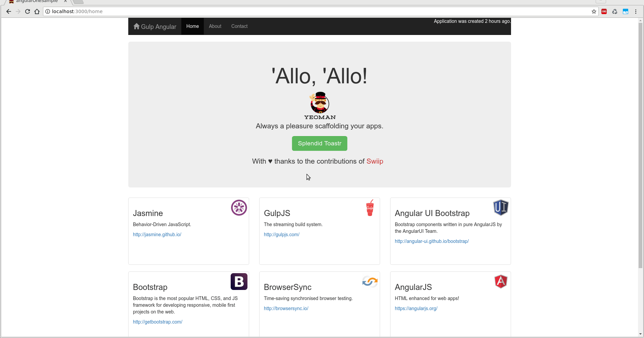Open the jasmine.github.io link
Viewport: 644px width, 338px height.
pos(157,235)
